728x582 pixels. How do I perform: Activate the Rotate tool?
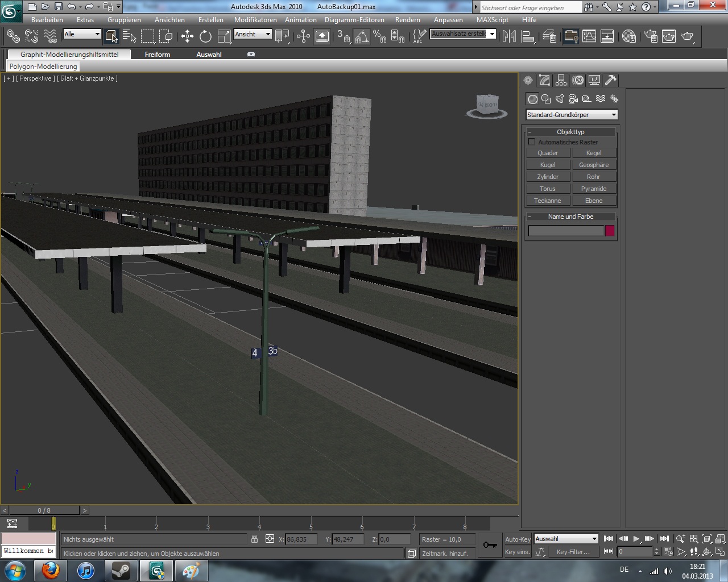205,36
